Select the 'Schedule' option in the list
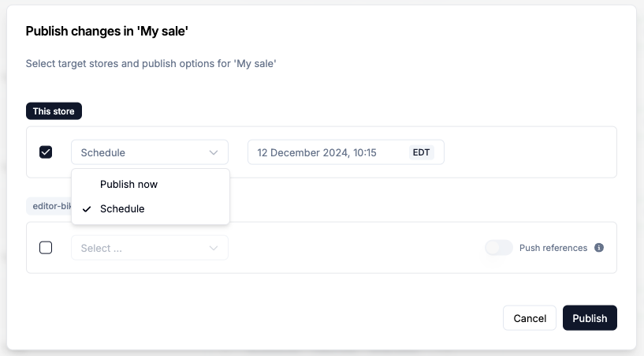Screen dimensions: 644x356 (122, 209)
